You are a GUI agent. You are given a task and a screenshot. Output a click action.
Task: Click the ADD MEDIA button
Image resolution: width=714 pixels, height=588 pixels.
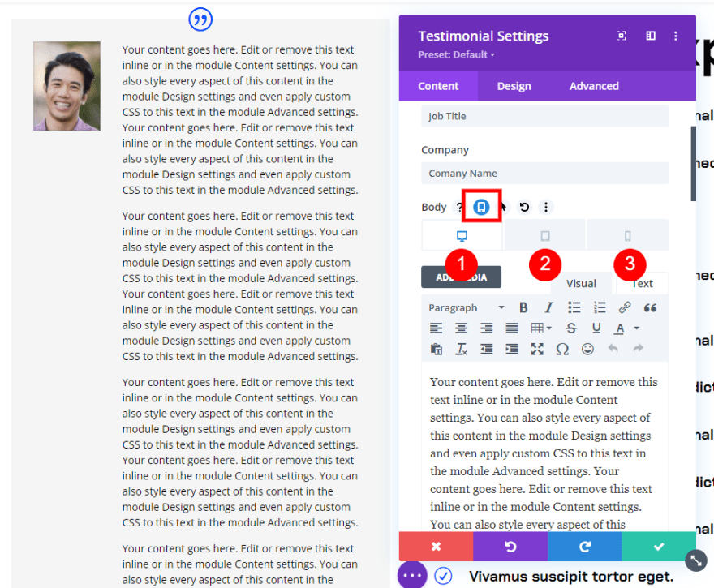point(461,277)
